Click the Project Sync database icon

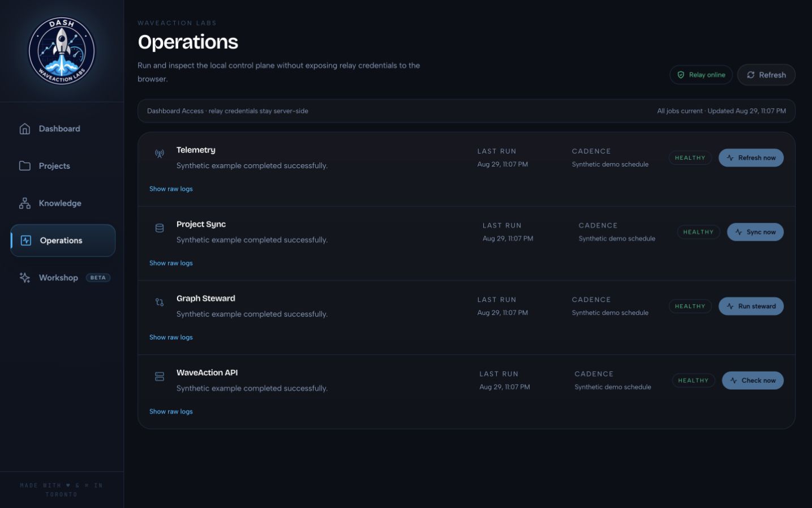160,228
